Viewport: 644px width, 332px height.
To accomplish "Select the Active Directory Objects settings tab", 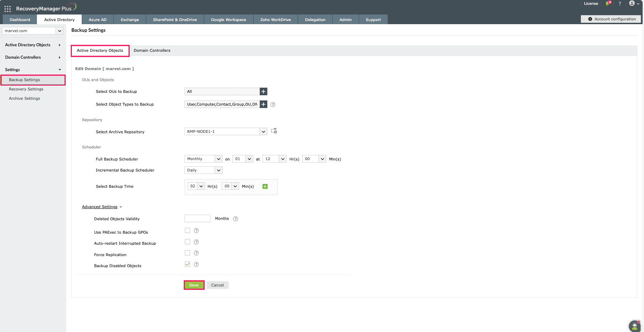I will [100, 50].
